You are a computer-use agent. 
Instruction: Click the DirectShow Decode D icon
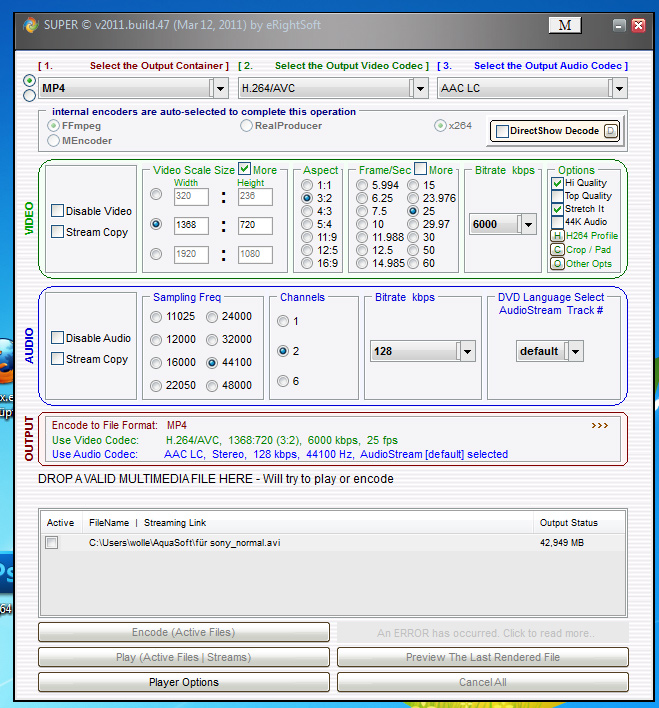tap(611, 131)
